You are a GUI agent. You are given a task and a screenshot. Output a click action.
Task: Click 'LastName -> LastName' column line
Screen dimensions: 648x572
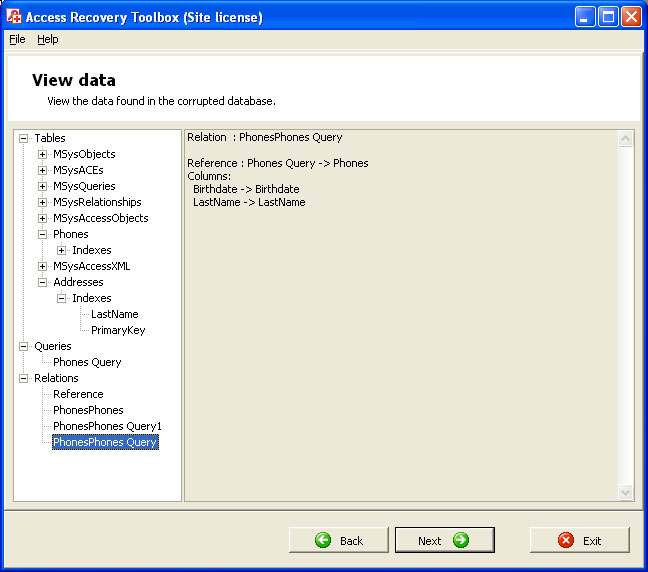(x=249, y=203)
